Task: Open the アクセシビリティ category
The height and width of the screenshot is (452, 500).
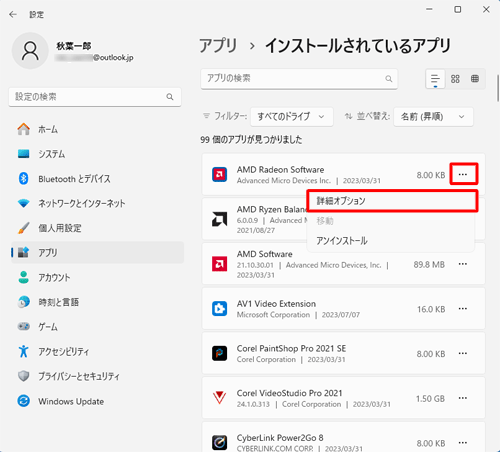Action: point(97,351)
